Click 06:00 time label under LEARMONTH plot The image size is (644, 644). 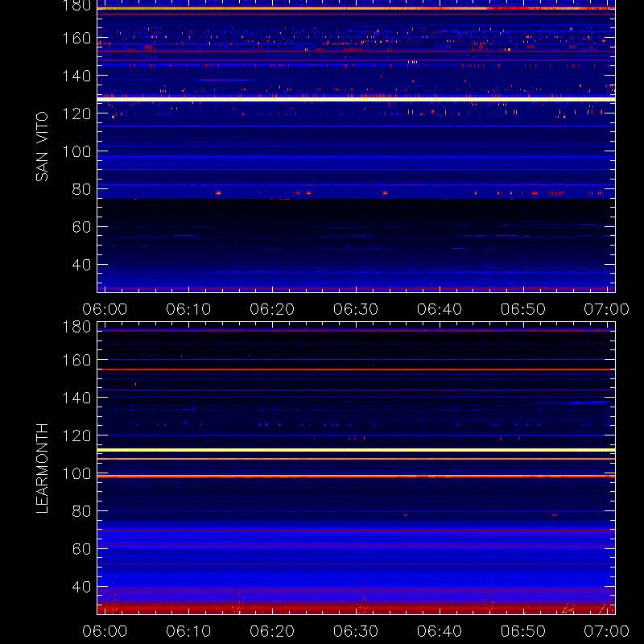pos(105,631)
